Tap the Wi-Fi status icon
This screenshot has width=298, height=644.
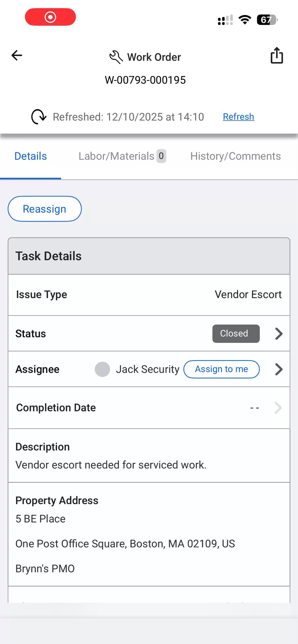tap(245, 20)
